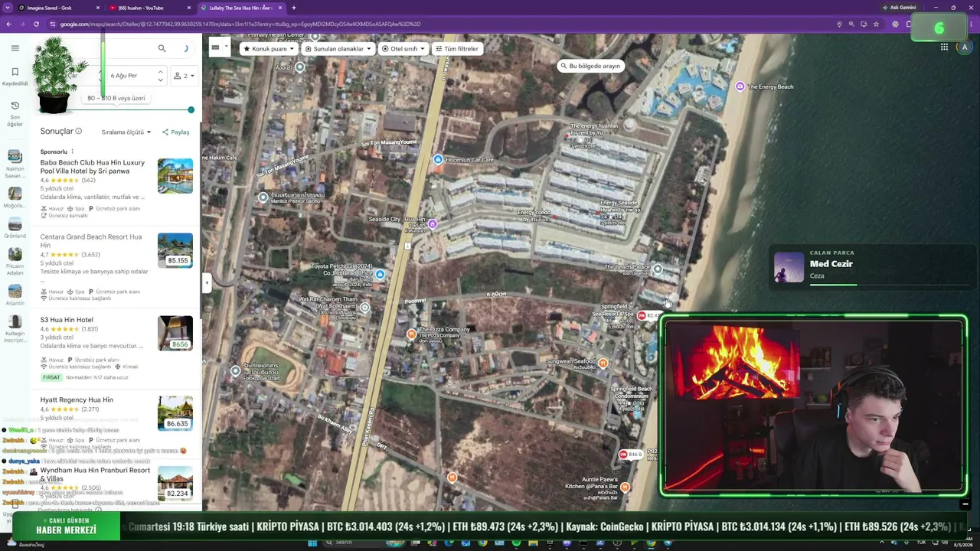Open Centara Grand Beach Resort listing
The height and width of the screenshot is (551, 980).
90,241
